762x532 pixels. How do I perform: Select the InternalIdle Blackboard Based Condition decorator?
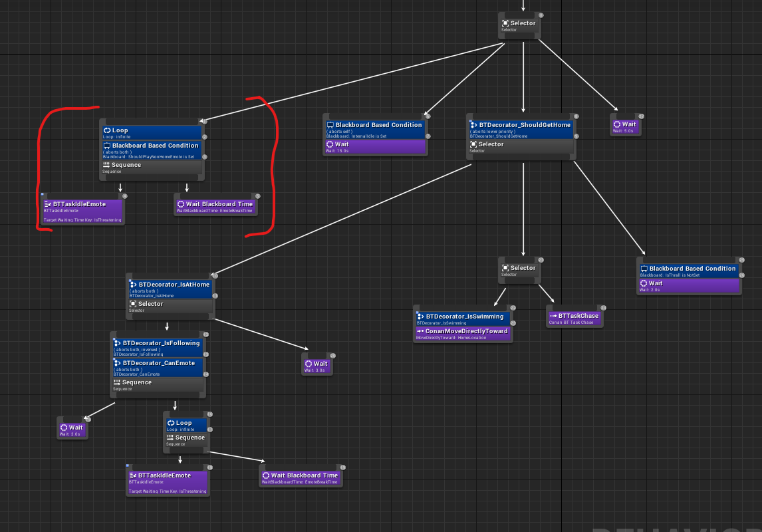(x=374, y=130)
